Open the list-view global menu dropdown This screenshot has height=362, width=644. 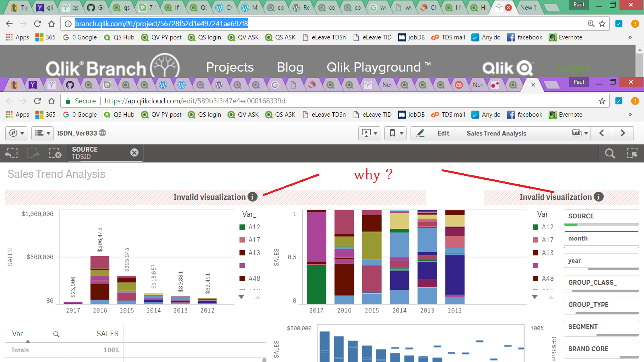[42, 133]
